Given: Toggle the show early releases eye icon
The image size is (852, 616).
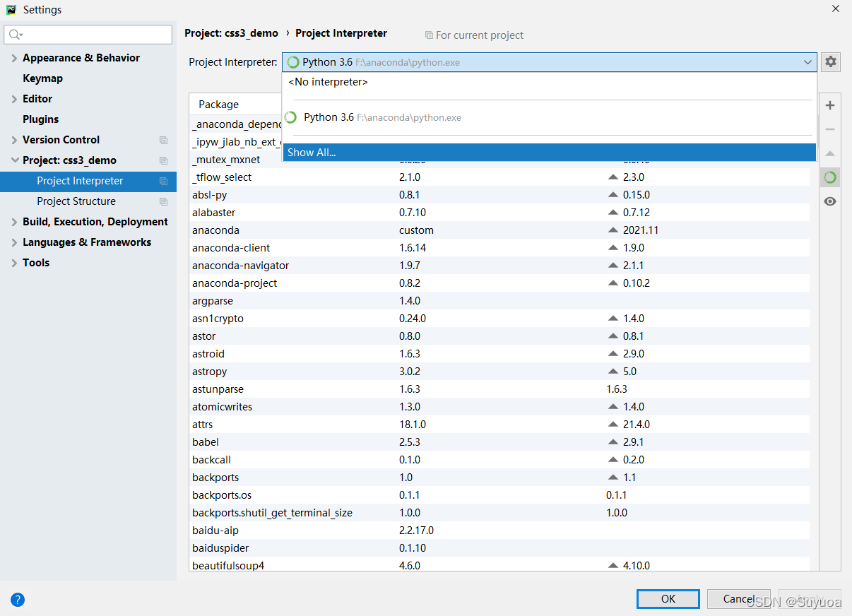Looking at the screenshot, I should 830,201.
